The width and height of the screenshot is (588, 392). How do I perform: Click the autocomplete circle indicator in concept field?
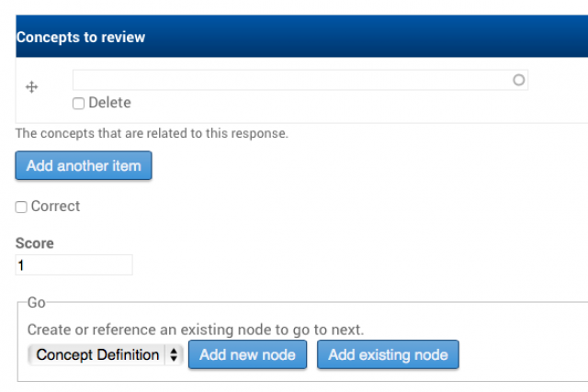point(518,80)
